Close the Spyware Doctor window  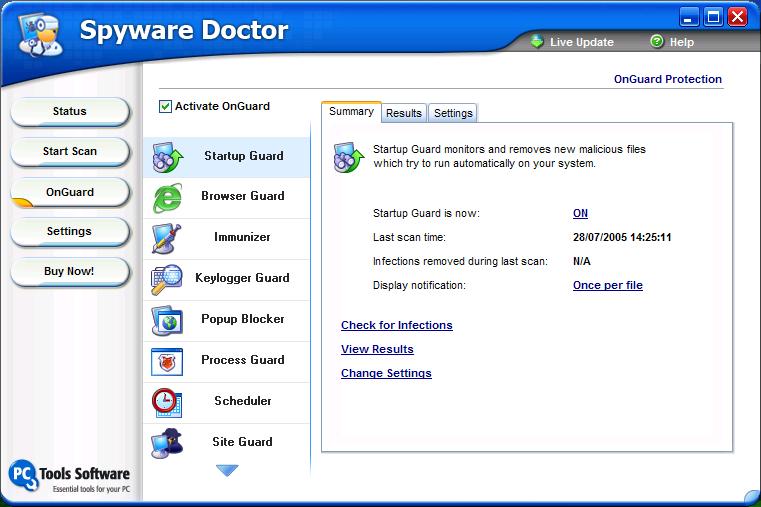tap(738, 17)
